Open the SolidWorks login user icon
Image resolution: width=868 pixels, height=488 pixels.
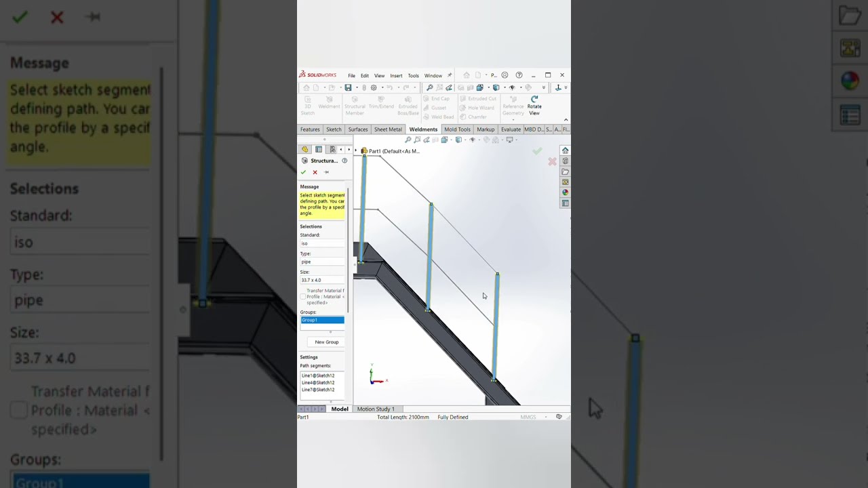(x=505, y=75)
